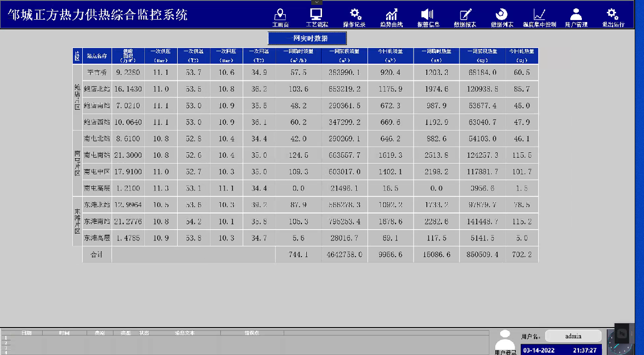
Task: Select the 南屯中区 station name
Action: point(97,172)
